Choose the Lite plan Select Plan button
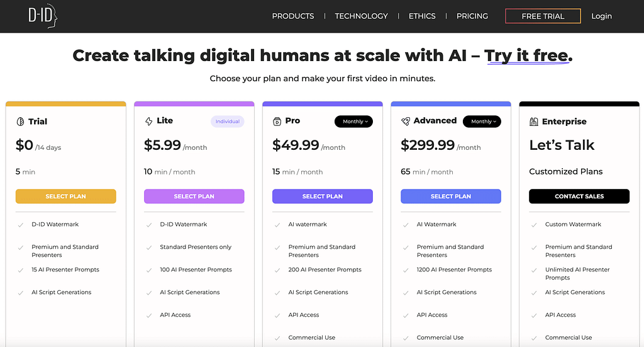The height and width of the screenshot is (347, 644). pos(194,196)
